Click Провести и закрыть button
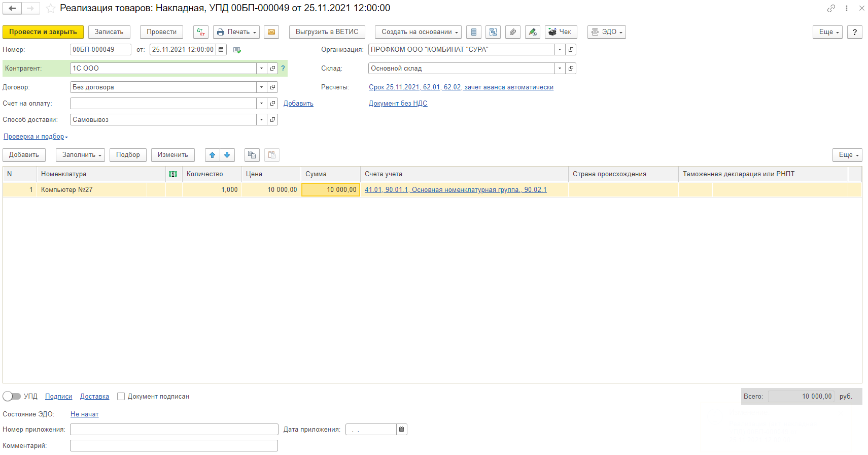868x455 pixels. coord(43,32)
